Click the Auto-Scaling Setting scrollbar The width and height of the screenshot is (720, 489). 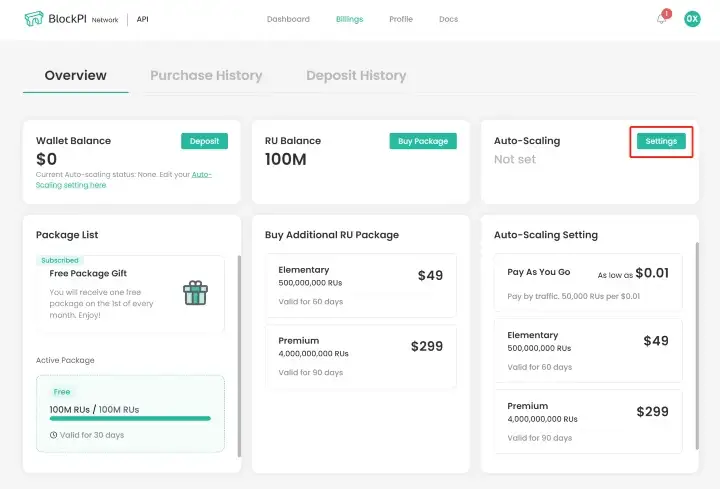click(697, 346)
